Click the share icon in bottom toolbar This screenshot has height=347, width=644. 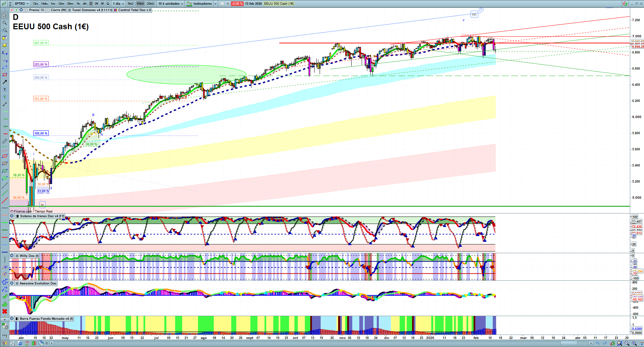[x=13, y=343]
